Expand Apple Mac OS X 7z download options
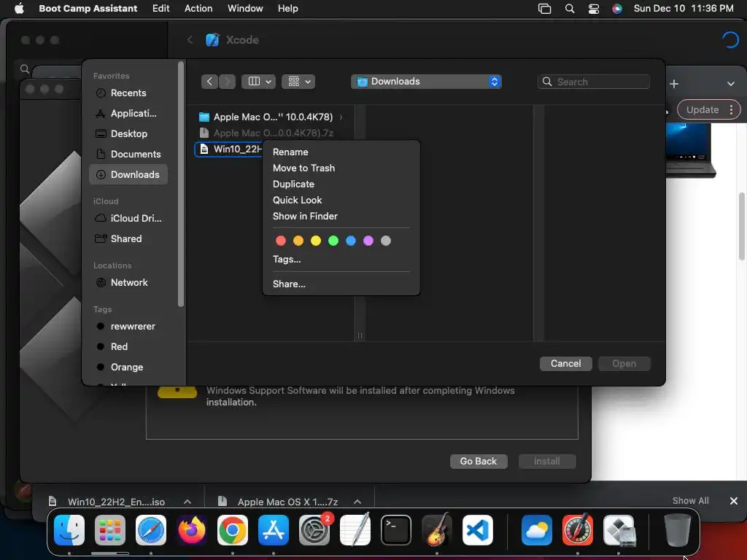This screenshot has width=747, height=560. pyautogui.click(x=357, y=502)
